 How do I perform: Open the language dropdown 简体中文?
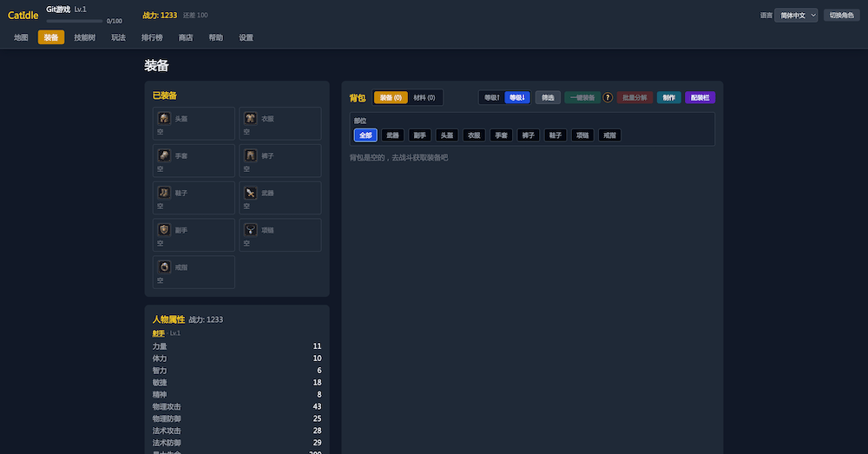pyautogui.click(x=795, y=16)
